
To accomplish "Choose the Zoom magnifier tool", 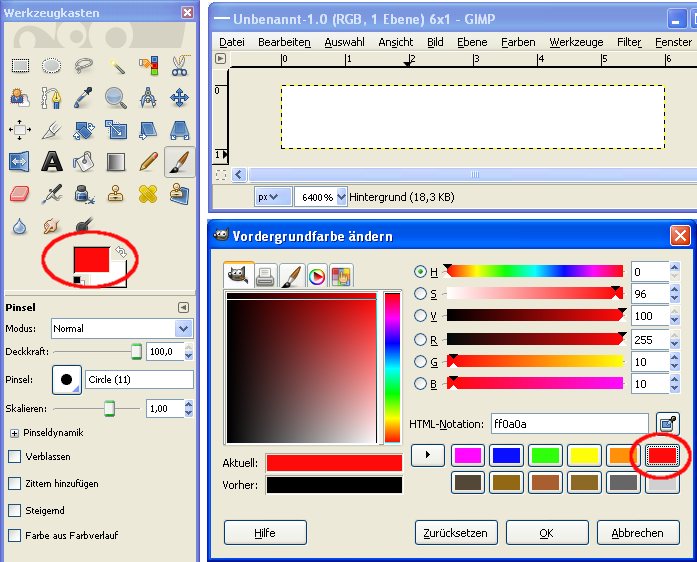I will (x=116, y=98).
